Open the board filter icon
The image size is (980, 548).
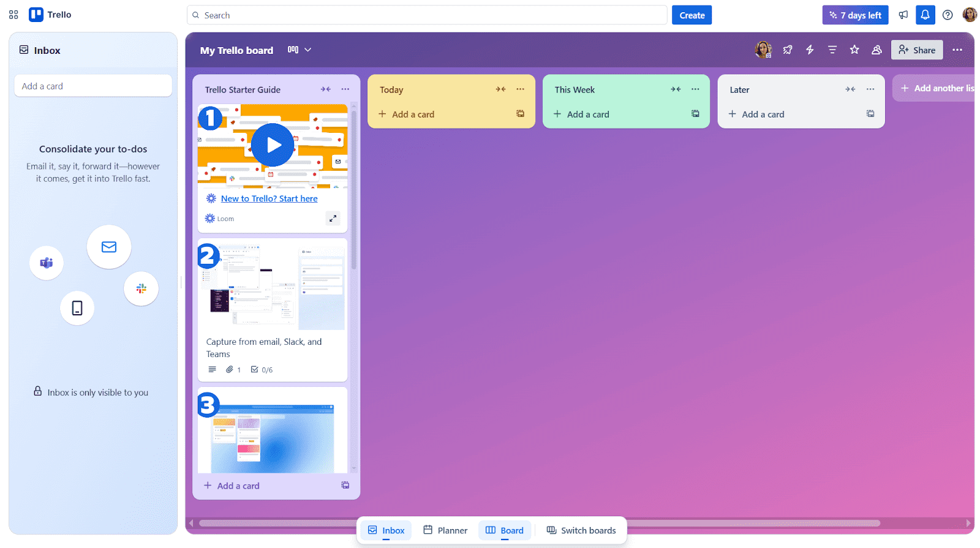click(832, 50)
